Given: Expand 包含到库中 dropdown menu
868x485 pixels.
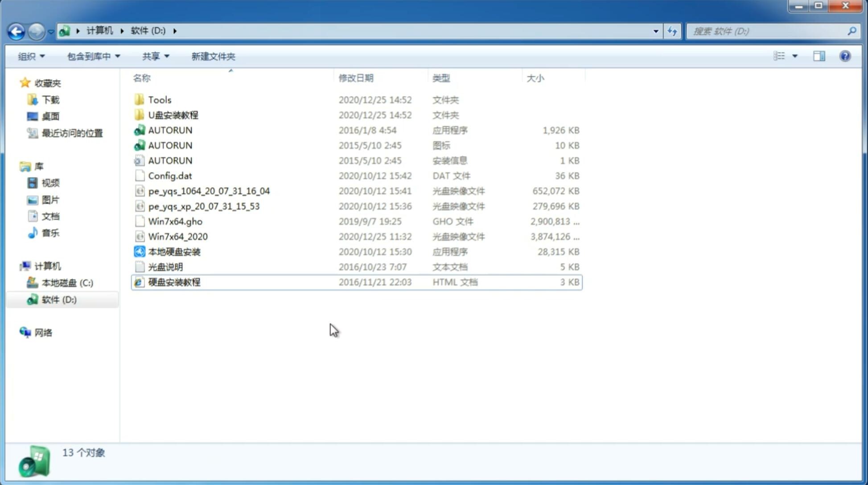Looking at the screenshot, I should pyautogui.click(x=93, y=56).
